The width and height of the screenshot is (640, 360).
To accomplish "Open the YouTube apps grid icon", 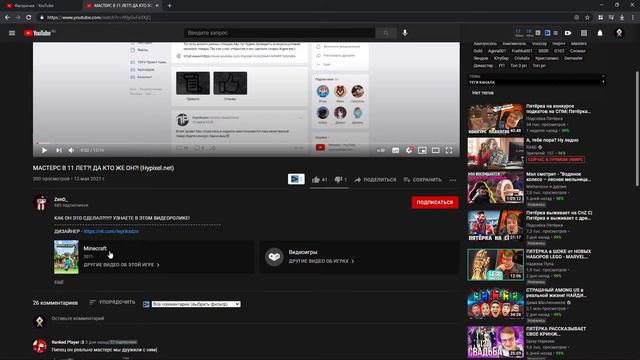I will coord(584,33).
